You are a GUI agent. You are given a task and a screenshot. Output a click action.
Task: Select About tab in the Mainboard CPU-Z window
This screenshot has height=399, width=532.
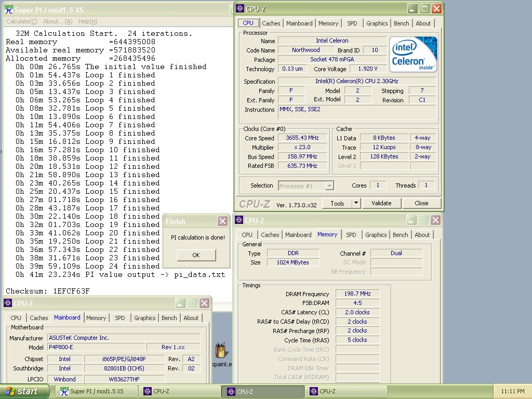[x=191, y=318]
